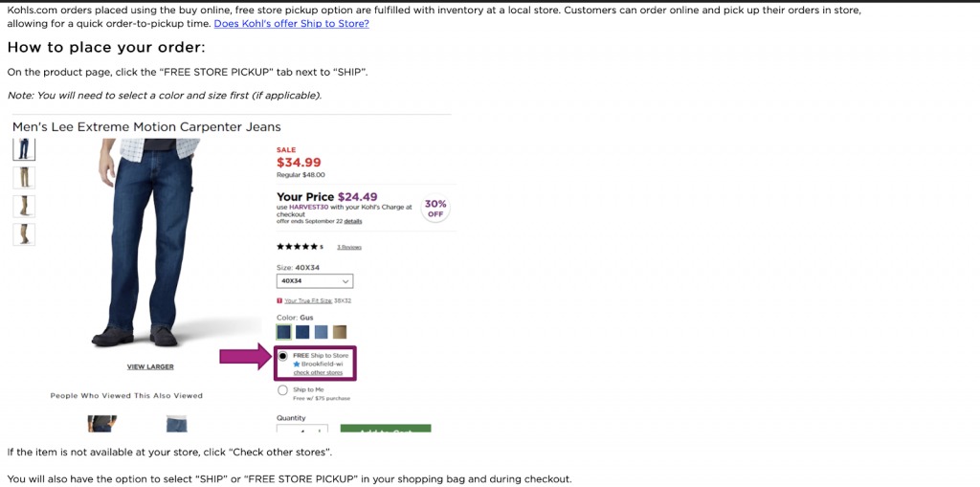This screenshot has width=980, height=487.
Task: Click the True Fit red icon
Action: coord(279,300)
